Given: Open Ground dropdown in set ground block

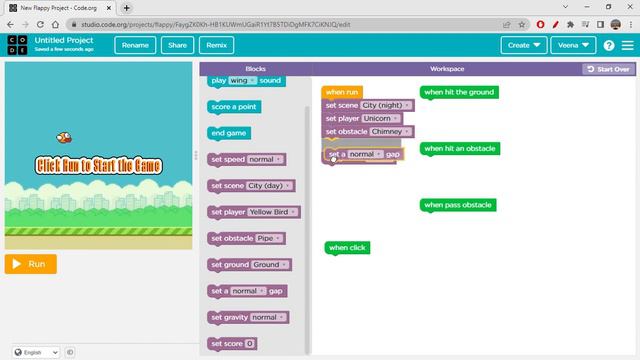Looking at the screenshot, I should click(x=270, y=264).
